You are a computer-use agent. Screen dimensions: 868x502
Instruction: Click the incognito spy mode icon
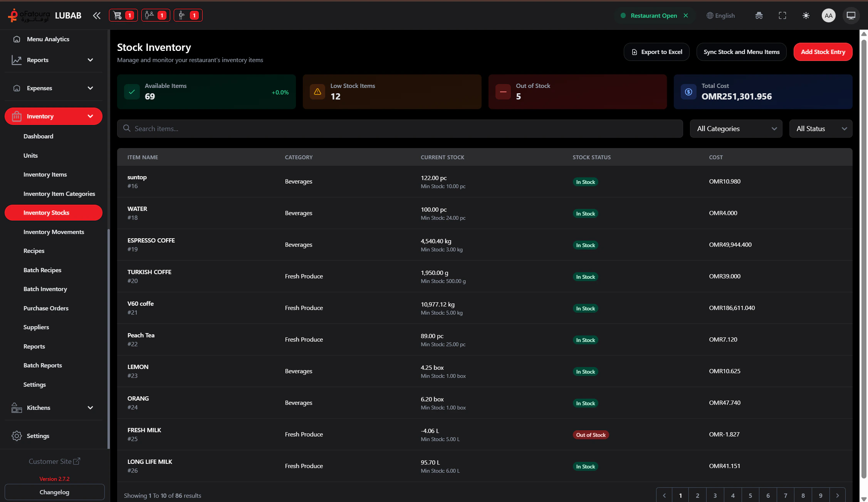click(759, 15)
